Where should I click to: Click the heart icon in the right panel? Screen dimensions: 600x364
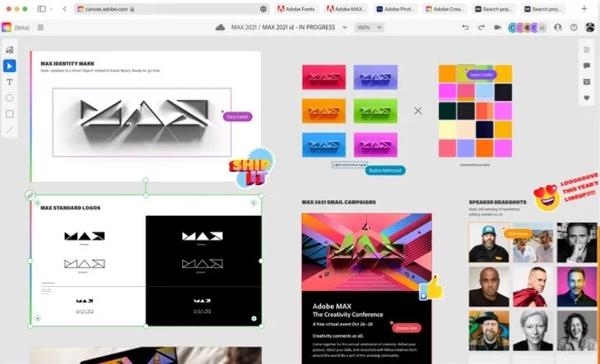click(x=587, y=98)
